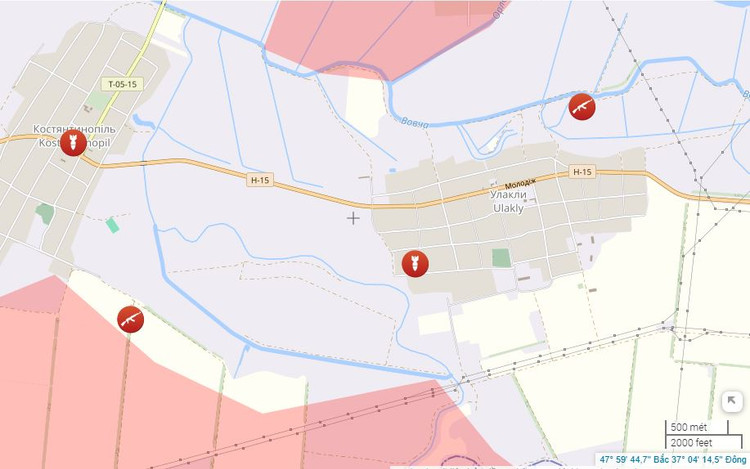Viewport: 750px width, 469px height.
Task: Click the H-15 road shield east of Ulakly
Action: [x=582, y=172]
